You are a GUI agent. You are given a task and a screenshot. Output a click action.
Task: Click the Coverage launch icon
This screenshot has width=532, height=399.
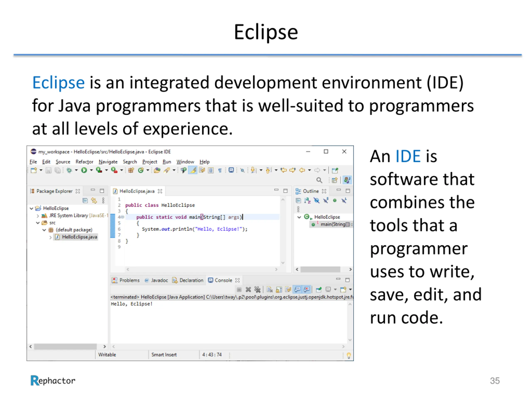coord(99,170)
